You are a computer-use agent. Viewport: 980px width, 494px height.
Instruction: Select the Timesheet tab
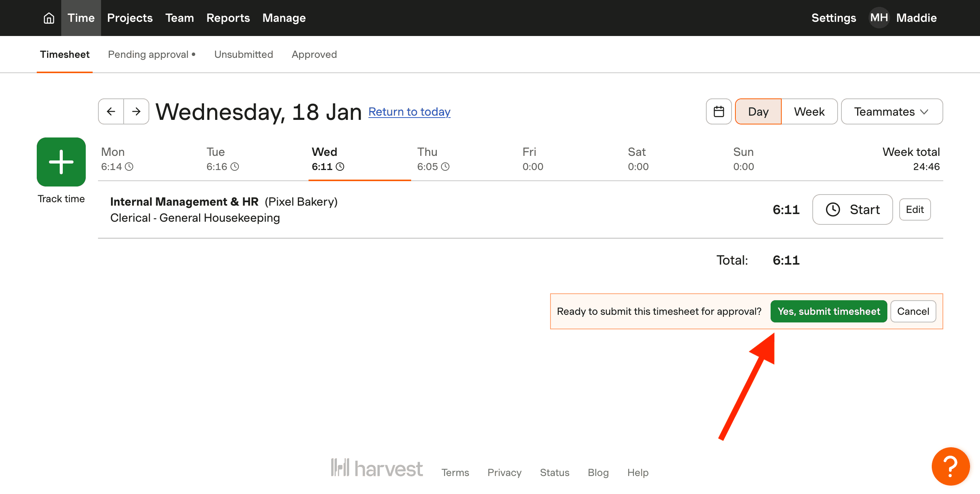pyautogui.click(x=65, y=54)
